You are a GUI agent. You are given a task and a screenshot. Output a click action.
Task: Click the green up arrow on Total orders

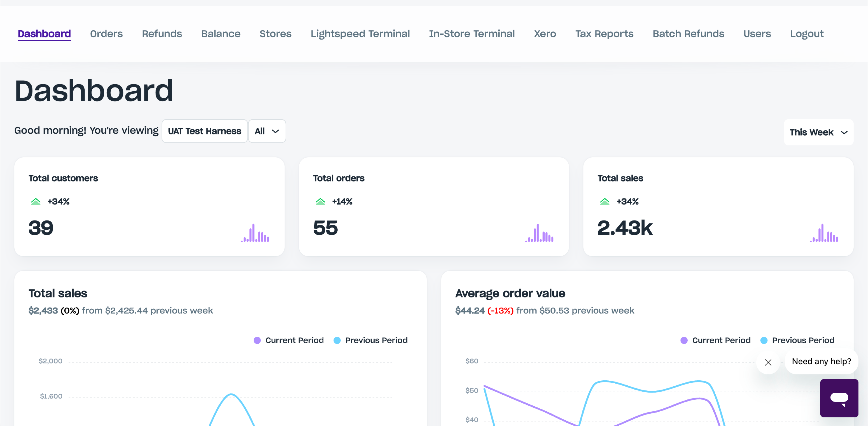320,202
